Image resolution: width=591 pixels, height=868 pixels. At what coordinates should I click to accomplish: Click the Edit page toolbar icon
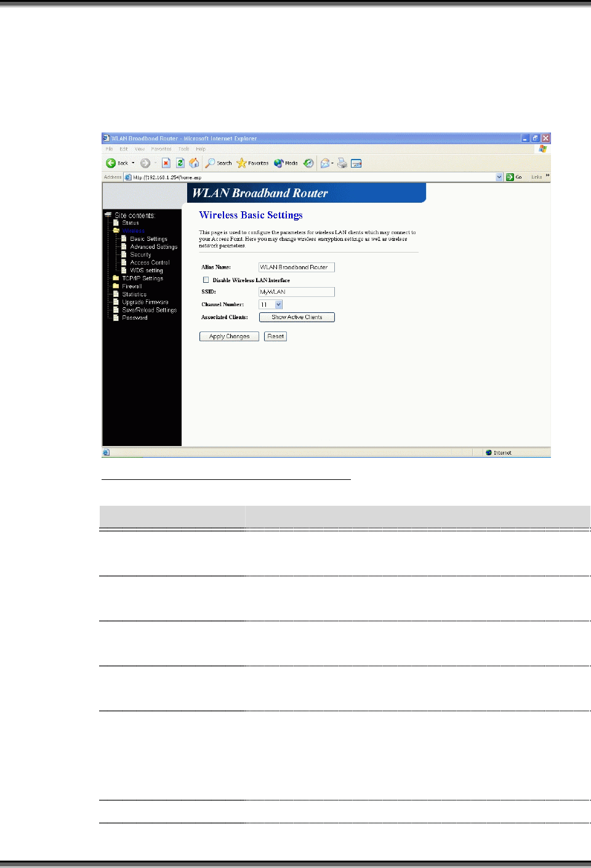(356, 163)
